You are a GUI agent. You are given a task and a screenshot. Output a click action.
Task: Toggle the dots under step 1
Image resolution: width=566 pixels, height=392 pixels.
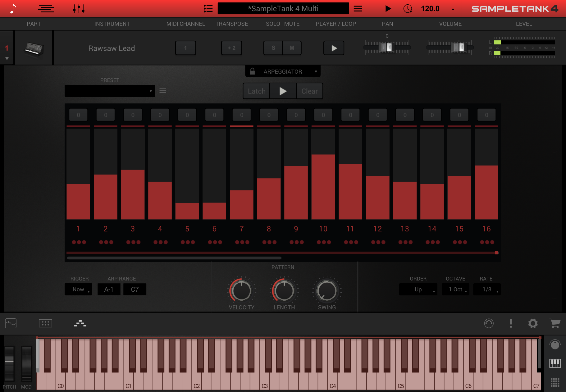pos(79,242)
